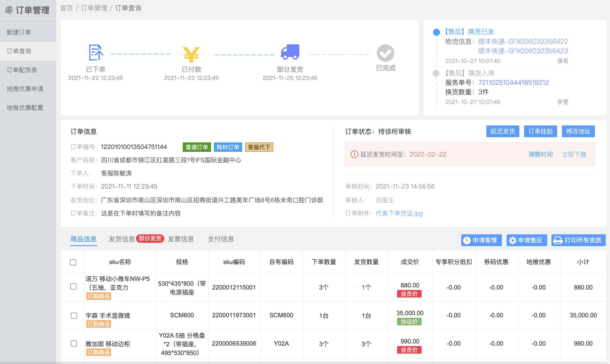Click the grey 换货入库 timeline dot

[x=436, y=73]
